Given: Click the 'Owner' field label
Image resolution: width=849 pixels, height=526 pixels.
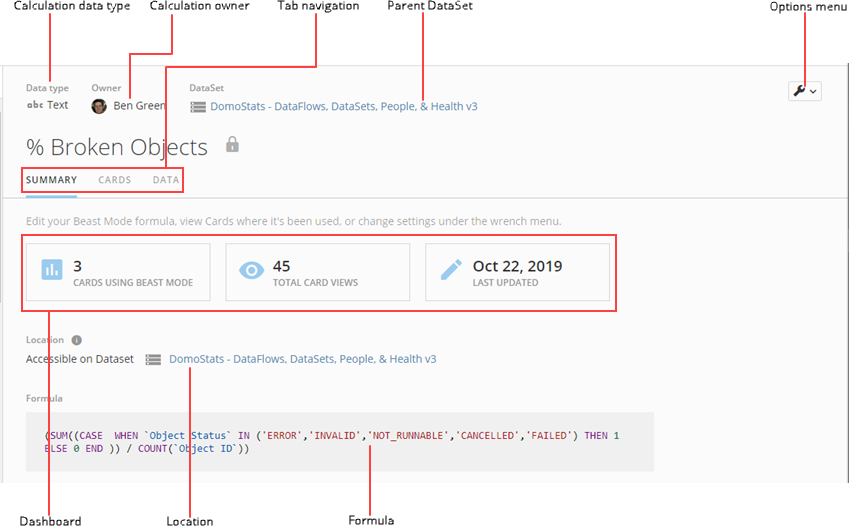Looking at the screenshot, I should tap(106, 88).
